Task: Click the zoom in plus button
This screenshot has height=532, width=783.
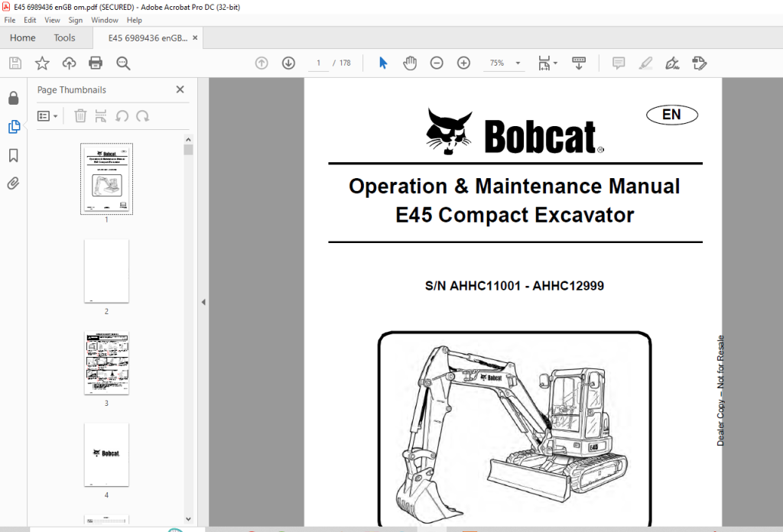Action: (x=463, y=63)
